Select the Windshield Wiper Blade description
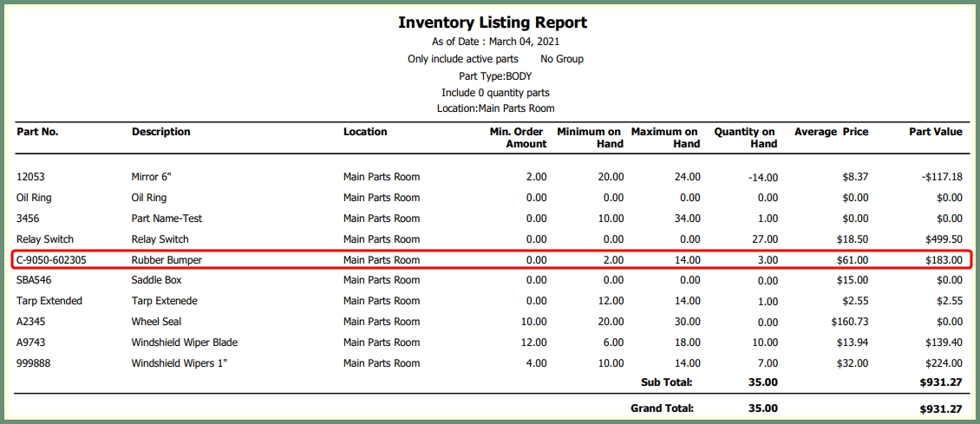The width and height of the screenshot is (980, 424). [184, 342]
